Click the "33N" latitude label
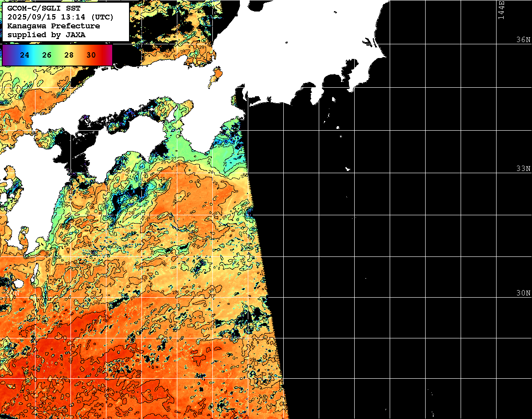The image size is (532, 419). pos(523,168)
